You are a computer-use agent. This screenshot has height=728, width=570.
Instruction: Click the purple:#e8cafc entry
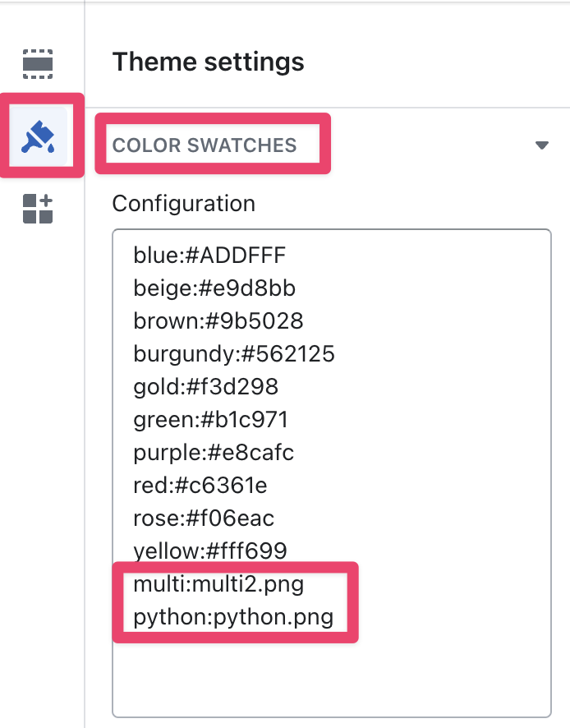pos(214,453)
